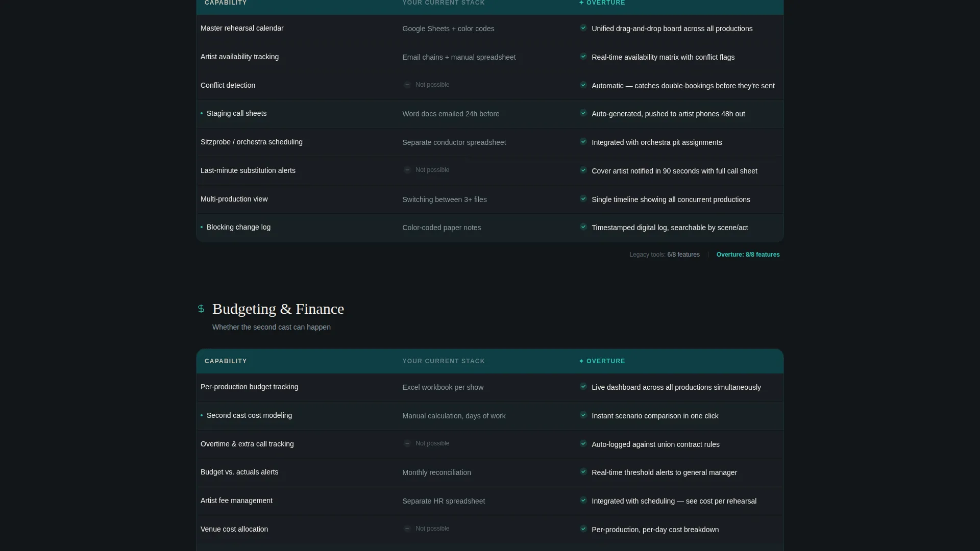Click YOUR CURRENT STACK header in the Budgeting table

click(444, 361)
